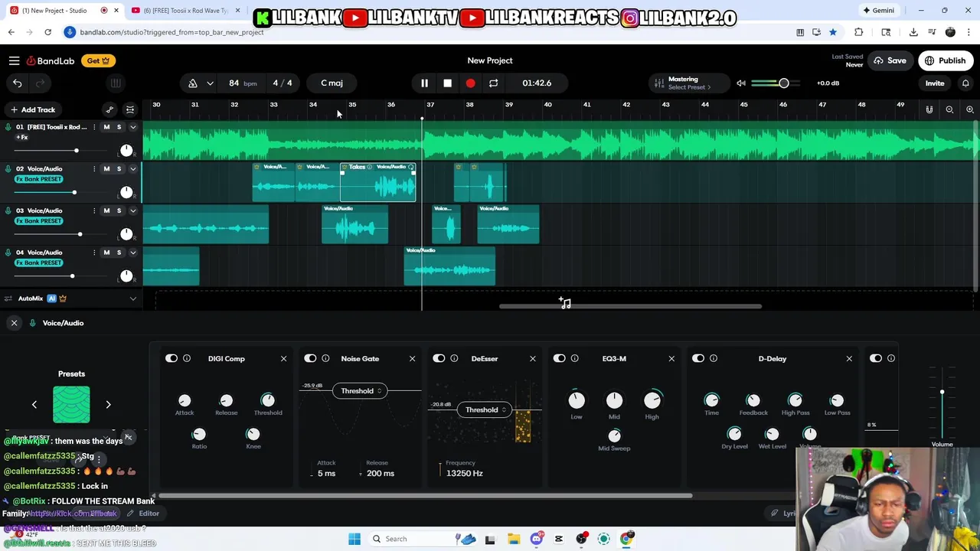
Task: Open the tempo tap dropdown arrow
Action: pos(210,83)
